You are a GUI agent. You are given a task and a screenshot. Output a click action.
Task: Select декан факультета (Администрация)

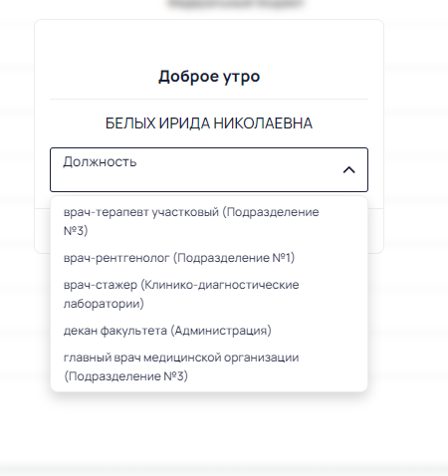tap(209, 331)
